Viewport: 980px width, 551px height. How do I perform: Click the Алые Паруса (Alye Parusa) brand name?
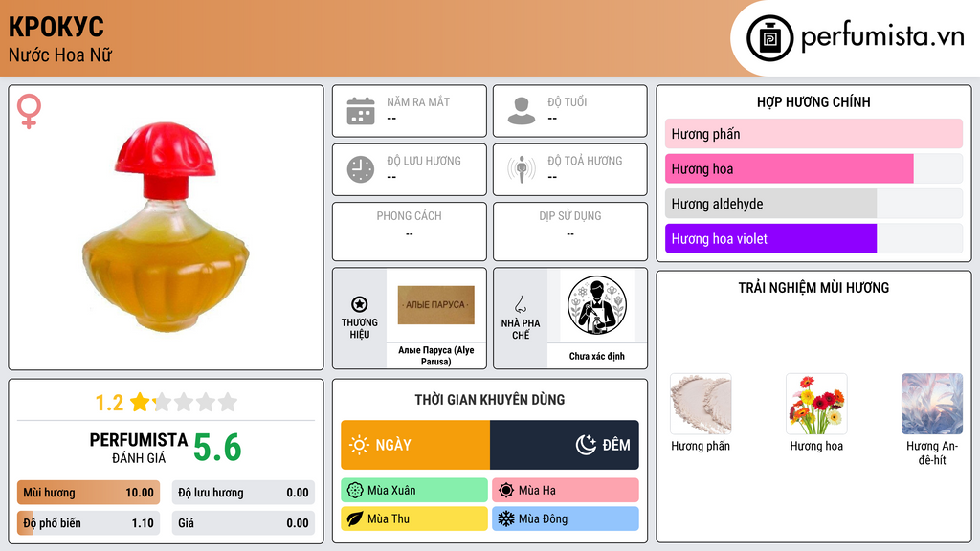[x=436, y=356]
